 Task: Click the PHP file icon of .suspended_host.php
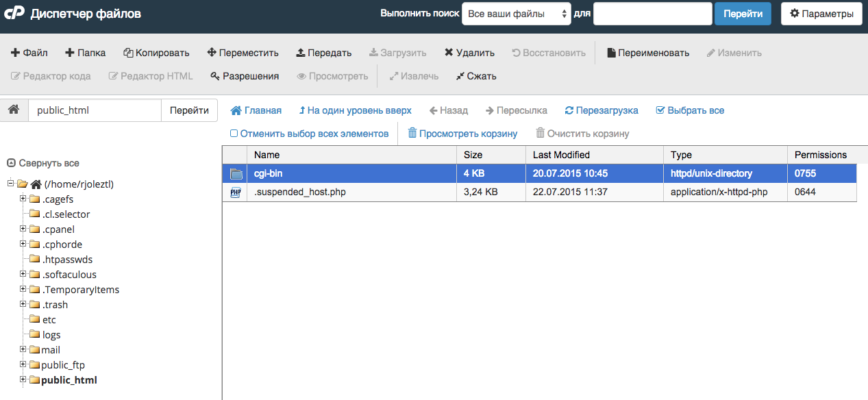click(x=236, y=192)
